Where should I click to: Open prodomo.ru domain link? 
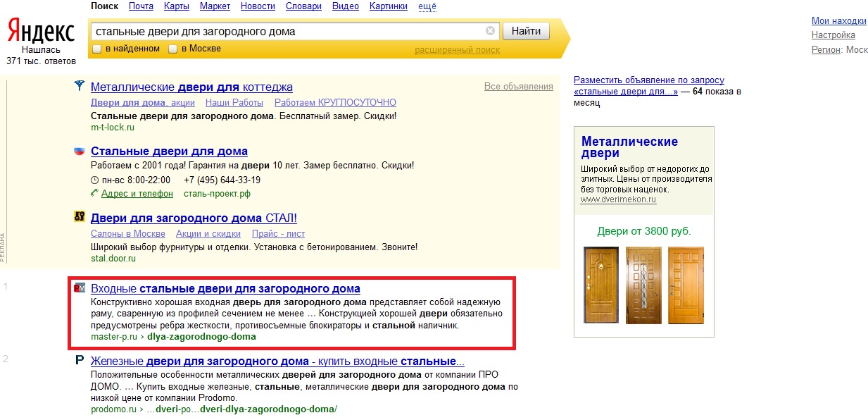click(x=114, y=409)
